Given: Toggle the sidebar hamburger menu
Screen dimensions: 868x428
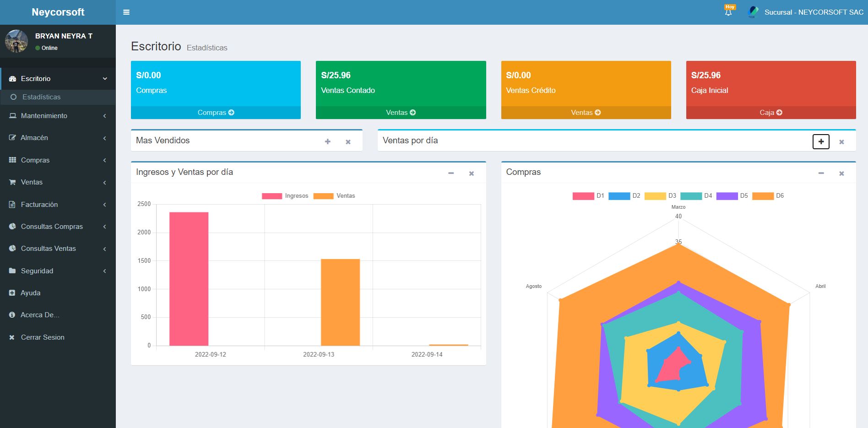Looking at the screenshot, I should tap(126, 12).
